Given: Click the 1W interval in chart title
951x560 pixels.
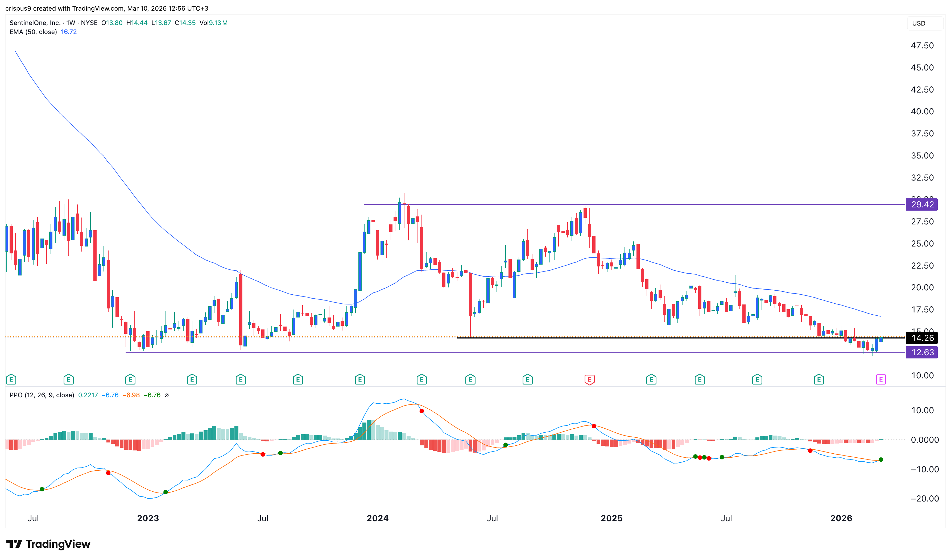Looking at the screenshot, I should pyautogui.click(x=71, y=23).
